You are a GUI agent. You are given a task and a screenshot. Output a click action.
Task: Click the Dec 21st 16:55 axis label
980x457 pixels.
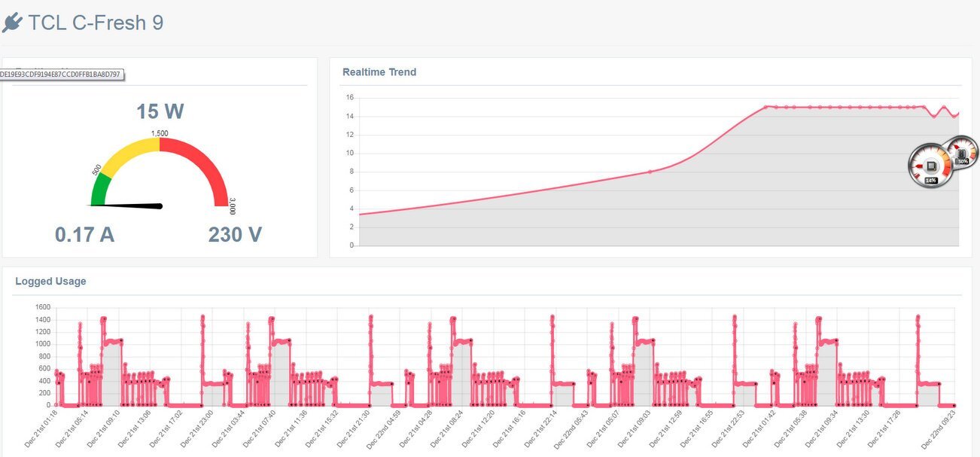coord(695,428)
